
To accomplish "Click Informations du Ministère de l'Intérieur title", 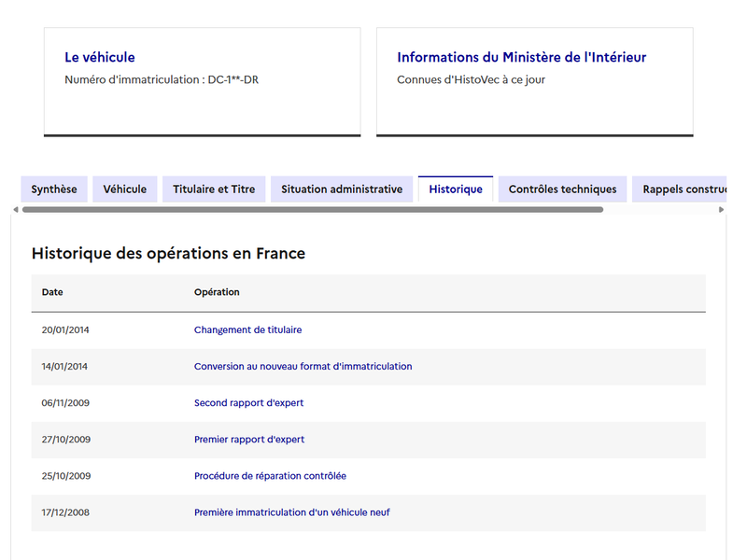I will pos(522,57).
